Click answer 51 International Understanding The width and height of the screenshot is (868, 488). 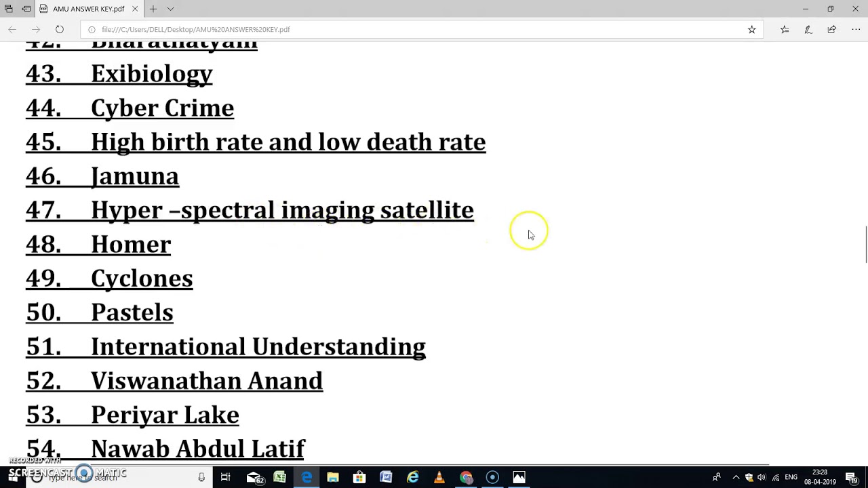[x=226, y=346]
